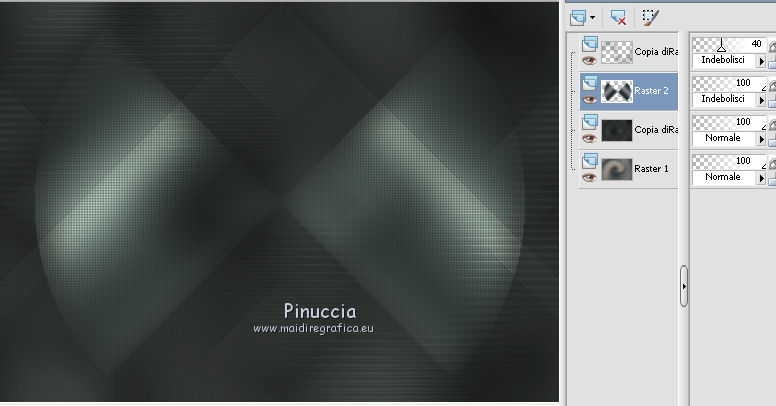Click the layer type icon of Raster 2
This screenshot has height=406, width=776.
[x=589, y=83]
